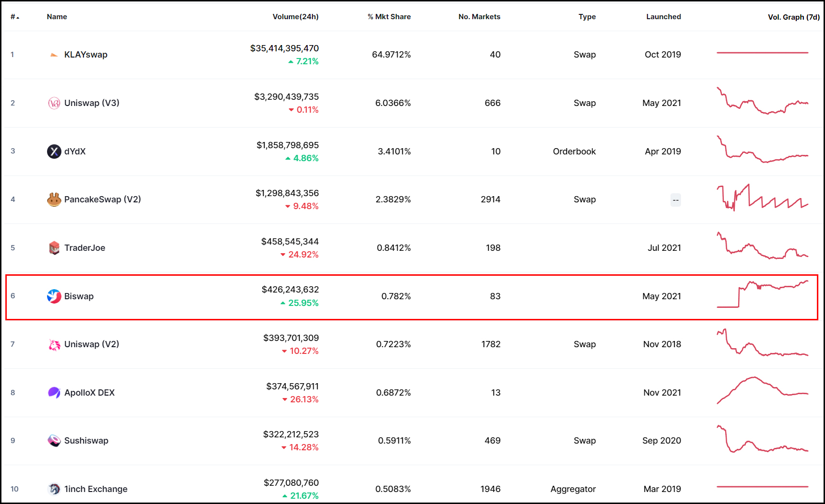Sort by Launched column header
Screen dimensions: 825x504
click(664, 17)
